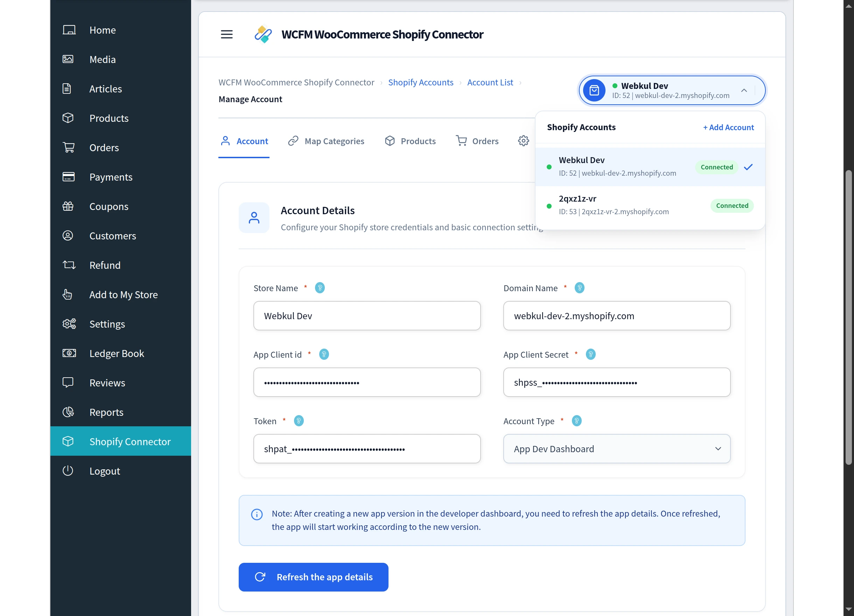Click the Domain Name help icon
Viewport: 854px width, 616px height.
click(x=580, y=288)
